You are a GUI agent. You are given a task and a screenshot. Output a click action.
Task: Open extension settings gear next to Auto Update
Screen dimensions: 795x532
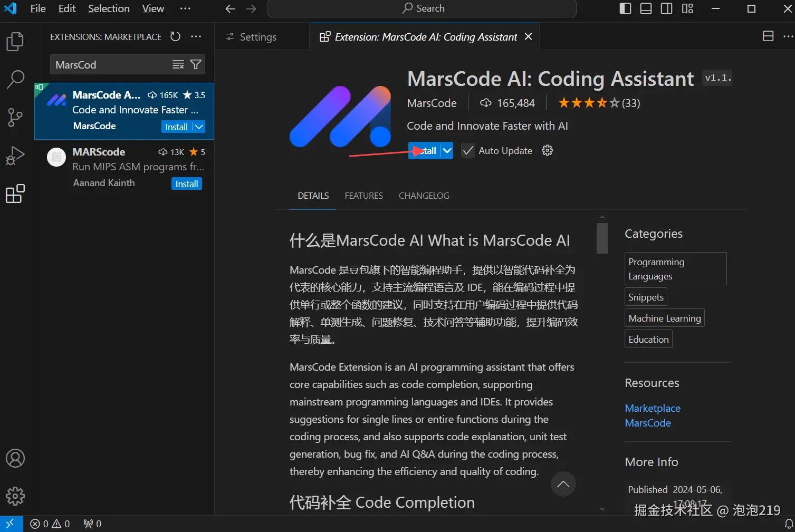click(548, 151)
